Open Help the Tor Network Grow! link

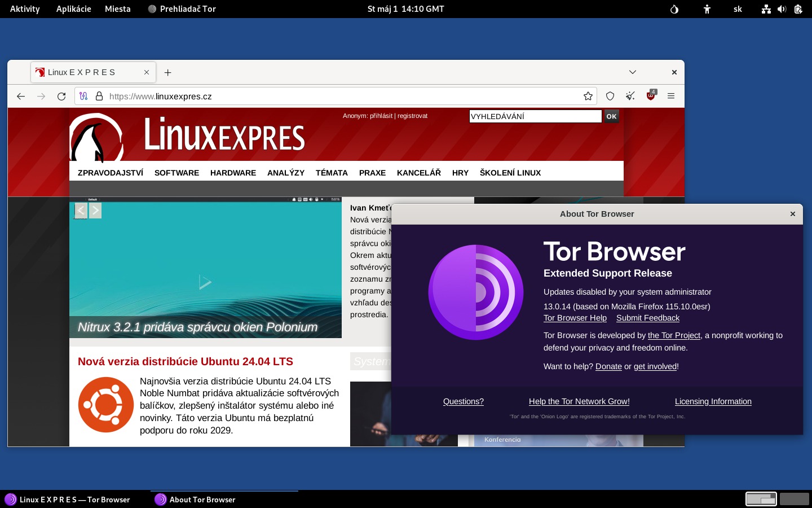pos(579,401)
